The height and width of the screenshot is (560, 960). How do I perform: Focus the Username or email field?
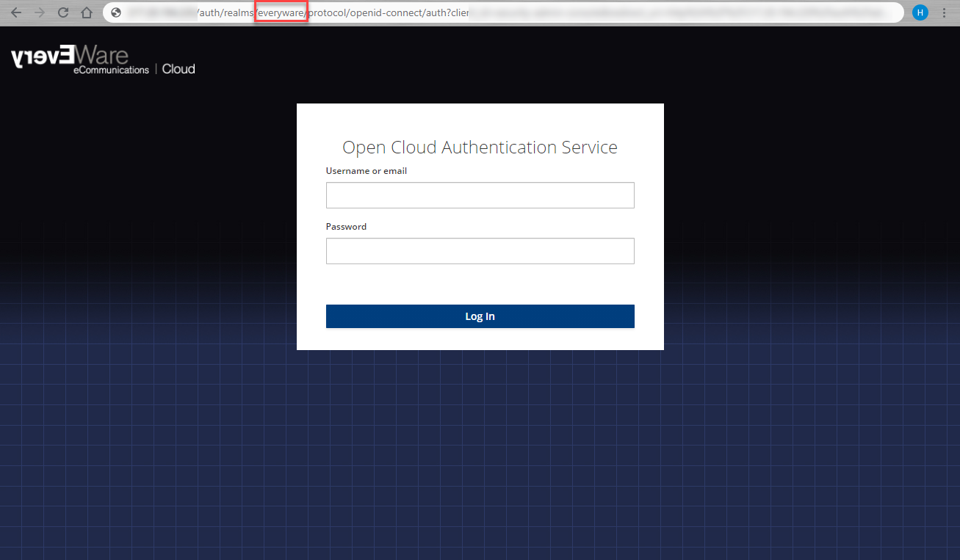(480, 195)
